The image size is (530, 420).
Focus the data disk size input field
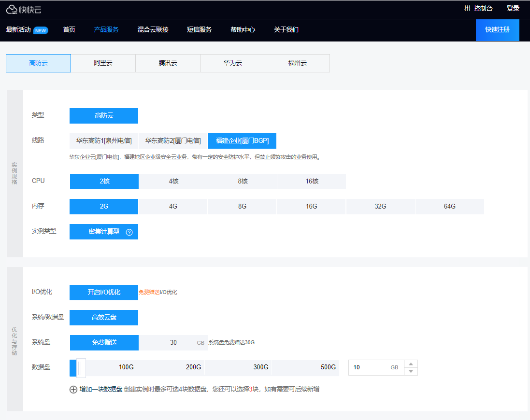(376, 367)
